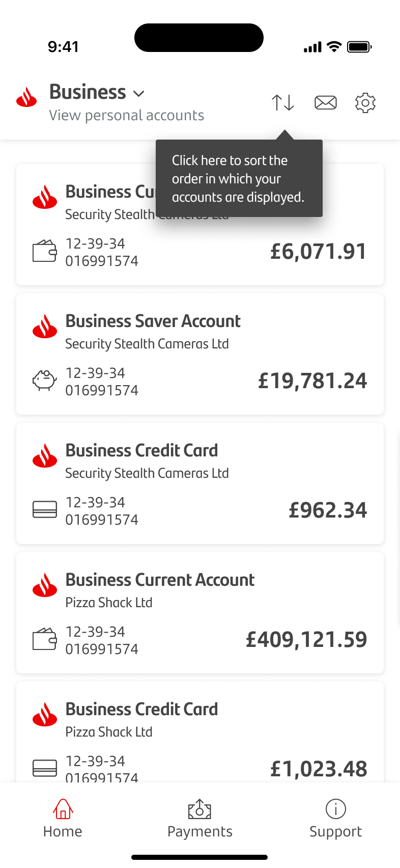
Task: Tap wallet icon on Pizza Shack Current Account
Action: [44, 639]
